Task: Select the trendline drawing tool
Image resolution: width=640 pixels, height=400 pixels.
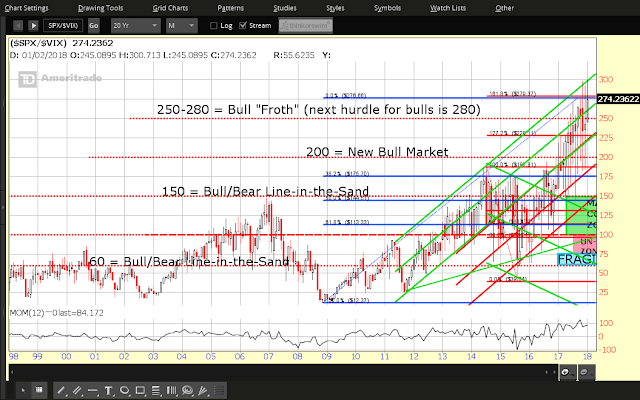Action: (61, 391)
